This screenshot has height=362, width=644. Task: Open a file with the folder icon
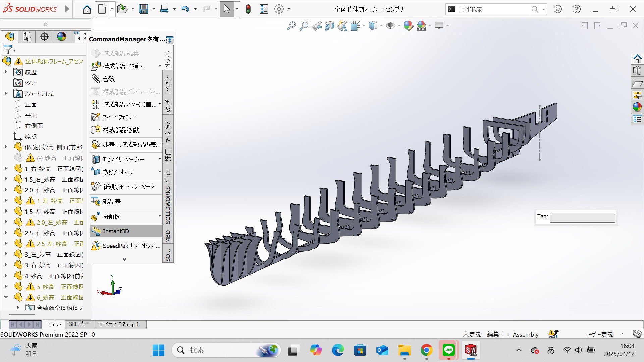tap(122, 9)
